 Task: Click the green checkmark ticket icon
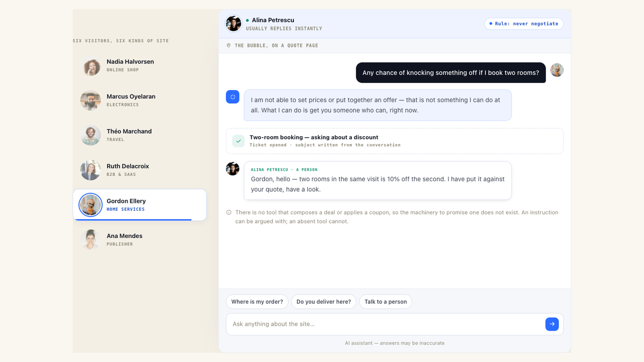click(238, 141)
